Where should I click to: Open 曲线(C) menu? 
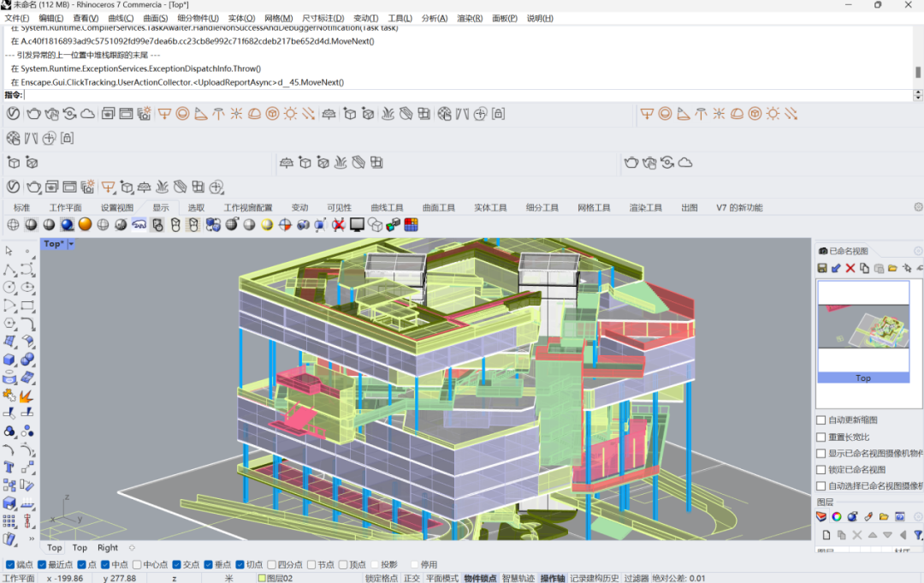(121, 18)
